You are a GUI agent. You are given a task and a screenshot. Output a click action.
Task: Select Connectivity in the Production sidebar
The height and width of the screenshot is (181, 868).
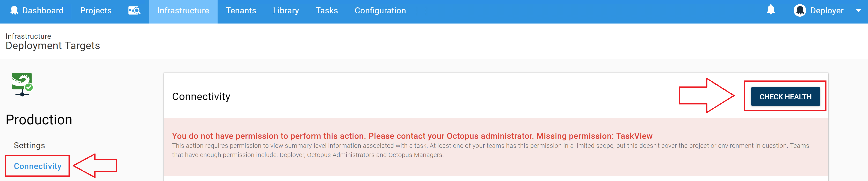point(37,166)
